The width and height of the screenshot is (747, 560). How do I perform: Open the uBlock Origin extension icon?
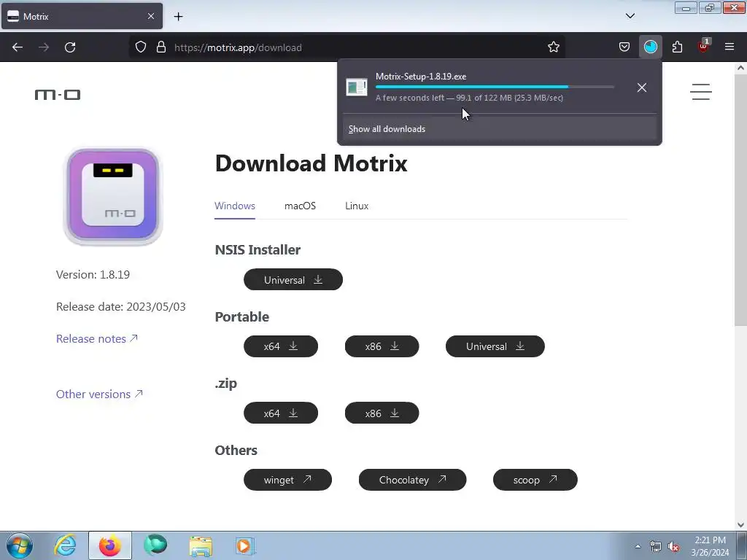coord(703,46)
